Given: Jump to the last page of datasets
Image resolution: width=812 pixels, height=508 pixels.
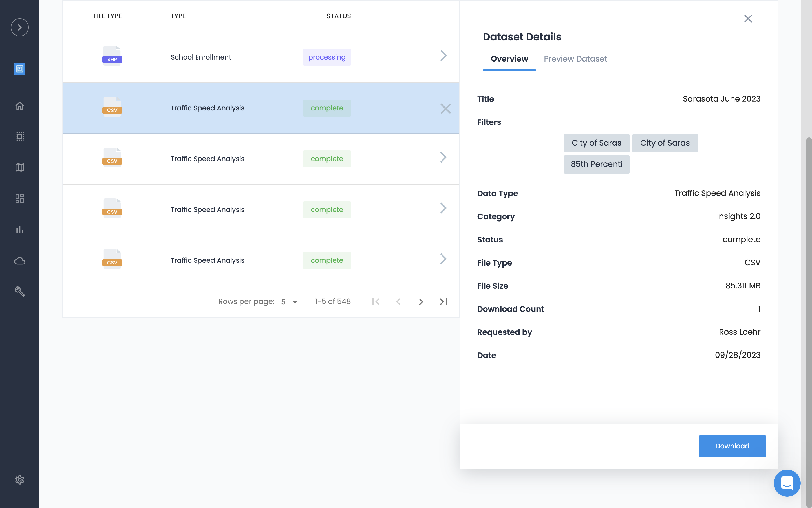Looking at the screenshot, I should pos(443,302).
